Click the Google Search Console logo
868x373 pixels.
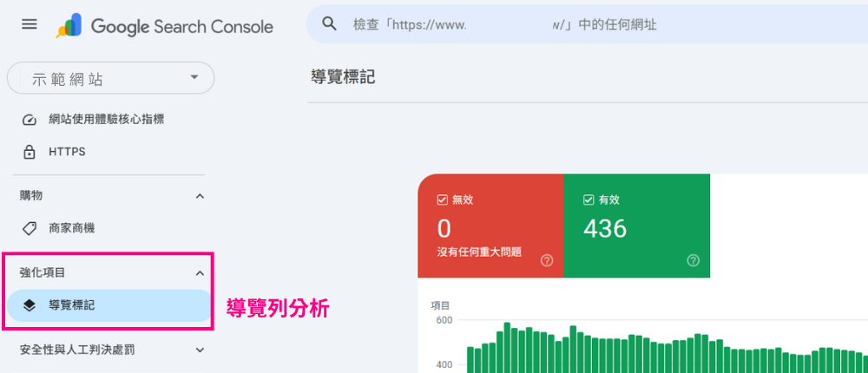pos(164,26)
